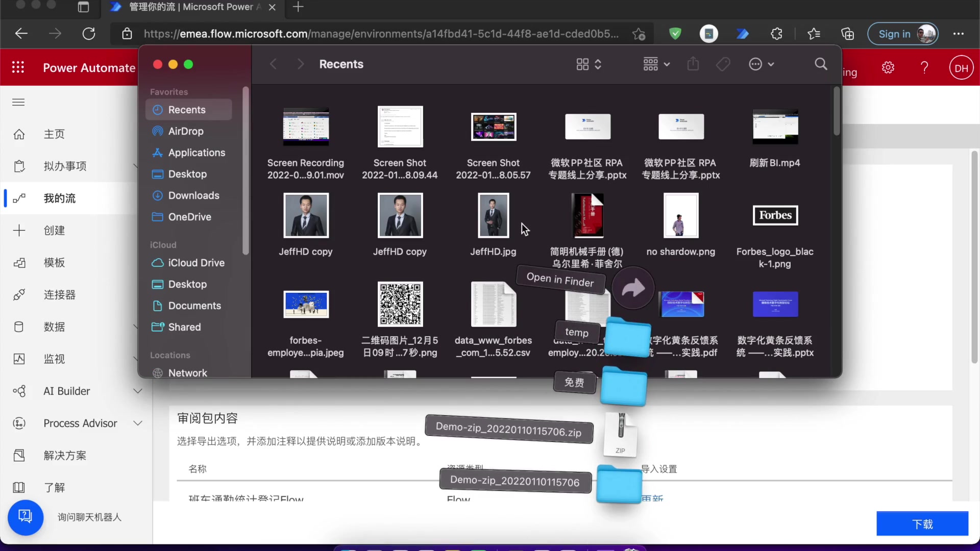This screenshot has width=980, height=551.
Task: Open the help question mark icon
Action: click(924, 67)
